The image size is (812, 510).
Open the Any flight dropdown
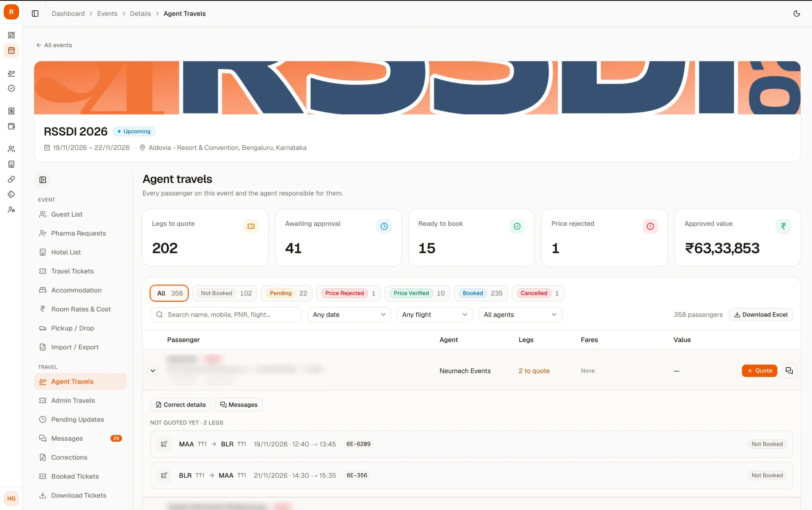tap(434, 314)
